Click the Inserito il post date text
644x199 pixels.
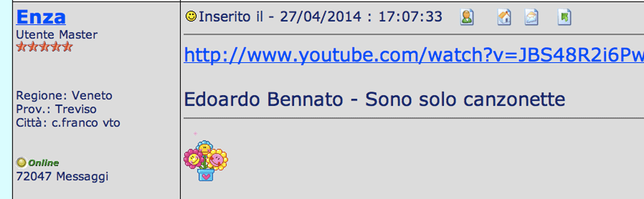(313, 17)
